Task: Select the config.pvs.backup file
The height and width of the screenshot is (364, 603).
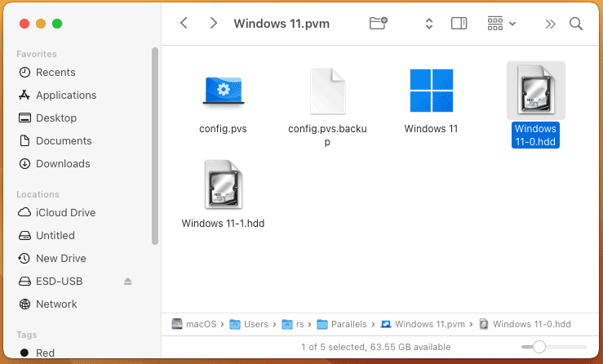Action: pos(328,91)
